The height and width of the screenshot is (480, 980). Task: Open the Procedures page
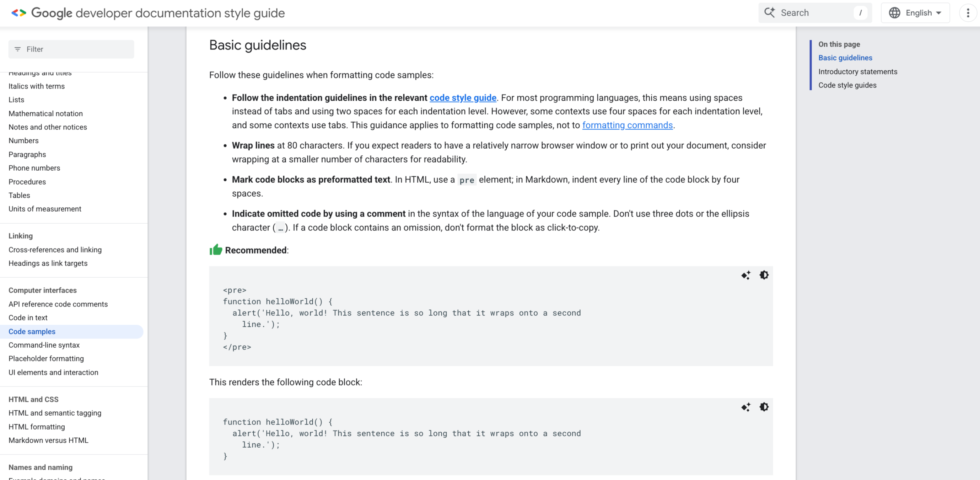(x=27, y=182)
